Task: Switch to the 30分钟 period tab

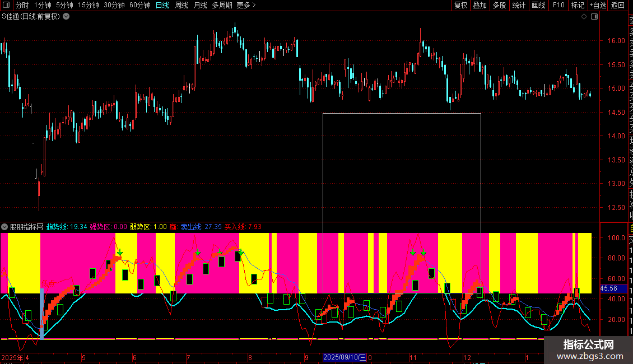Action: 114,5
